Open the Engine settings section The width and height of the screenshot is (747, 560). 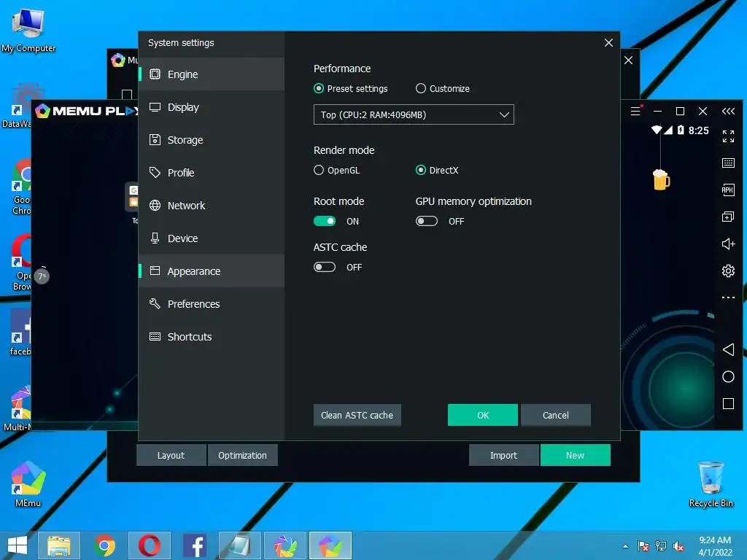pos(212,74)
